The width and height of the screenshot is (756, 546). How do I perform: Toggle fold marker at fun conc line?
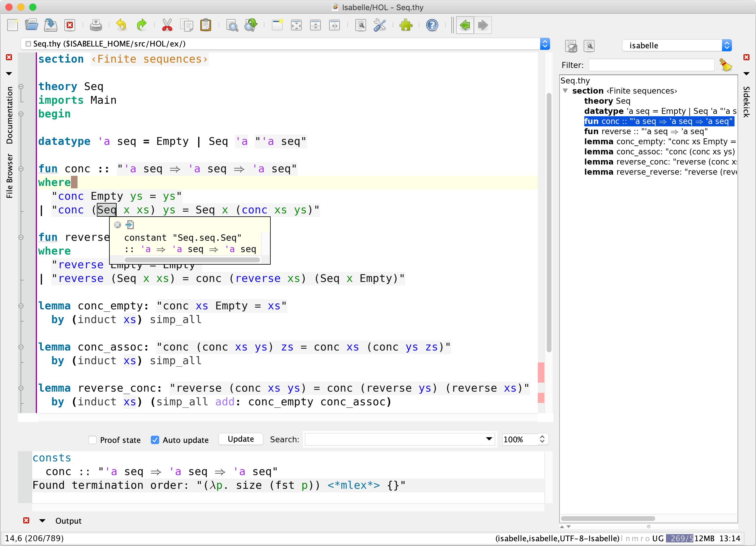(21, 169)
